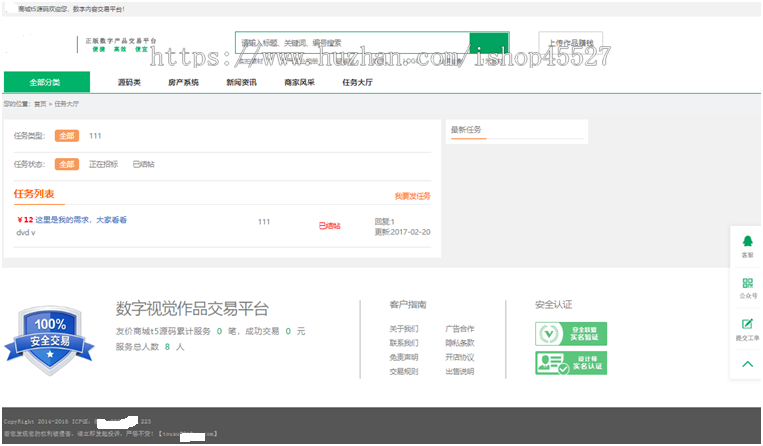Click the red 已结帖 status of the task
763x446 pixels.
pyautogui.click(x=329, y=226)
